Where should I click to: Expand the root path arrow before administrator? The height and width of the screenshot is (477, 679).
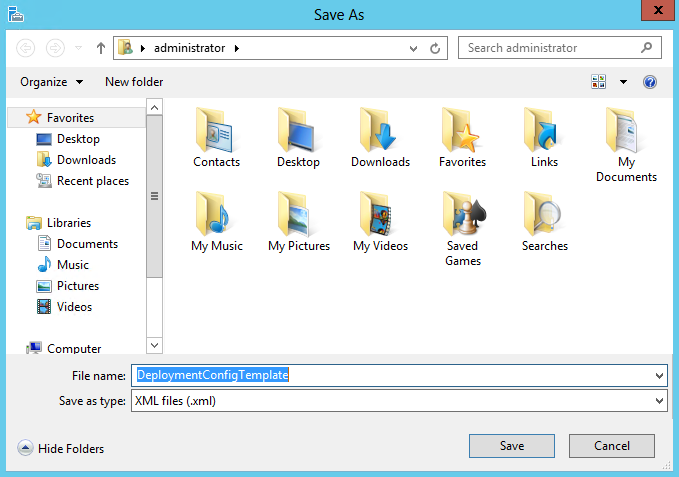tap(143, 48)
